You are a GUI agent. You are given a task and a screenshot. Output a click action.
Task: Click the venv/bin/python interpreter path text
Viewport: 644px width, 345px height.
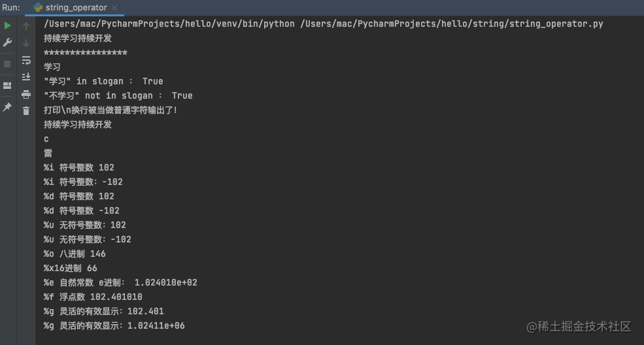pyautogui.click(x=169, y=24)
